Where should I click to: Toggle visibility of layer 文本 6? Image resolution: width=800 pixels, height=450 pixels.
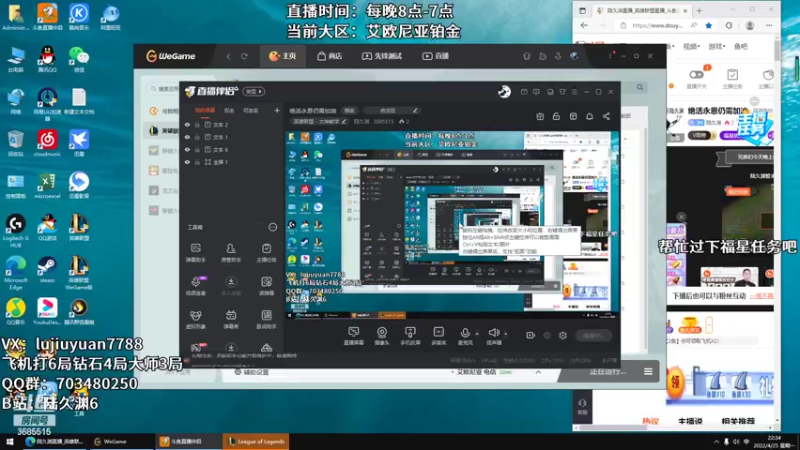187,149
